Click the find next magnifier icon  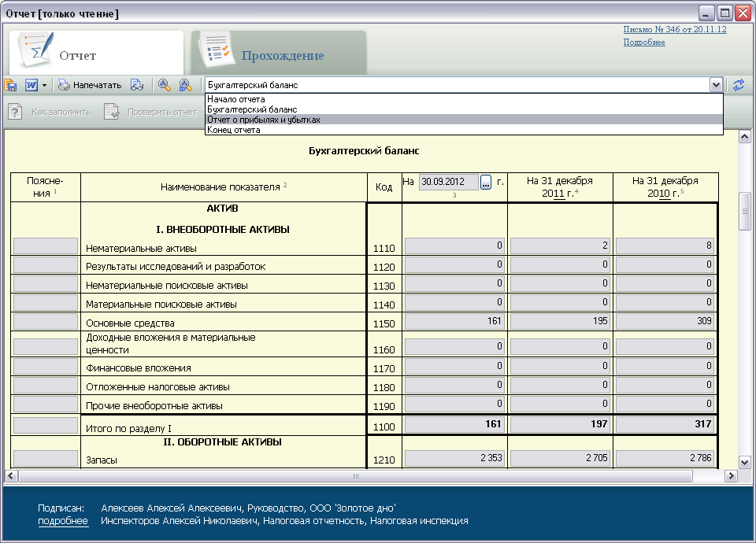(185, 85)
